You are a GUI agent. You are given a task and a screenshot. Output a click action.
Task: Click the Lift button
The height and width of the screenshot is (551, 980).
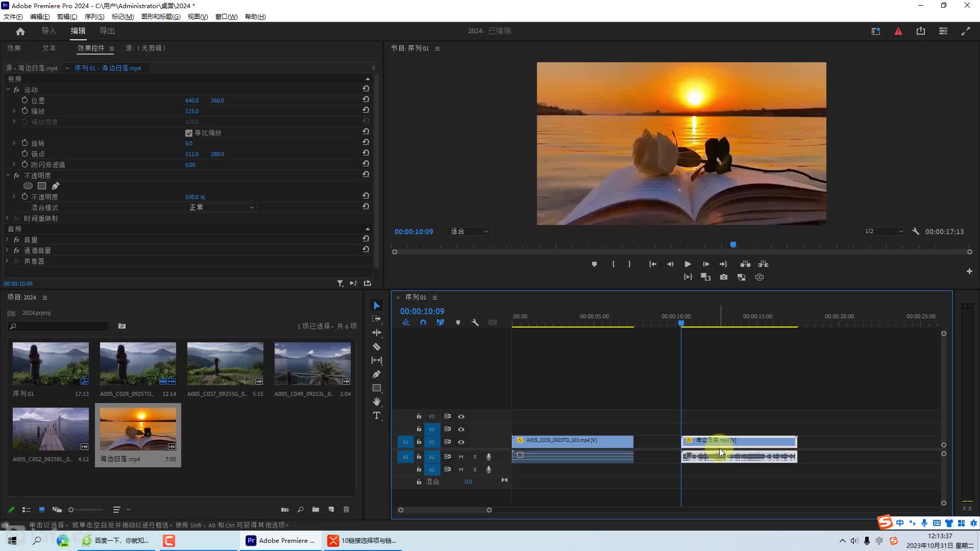point(745,264)
